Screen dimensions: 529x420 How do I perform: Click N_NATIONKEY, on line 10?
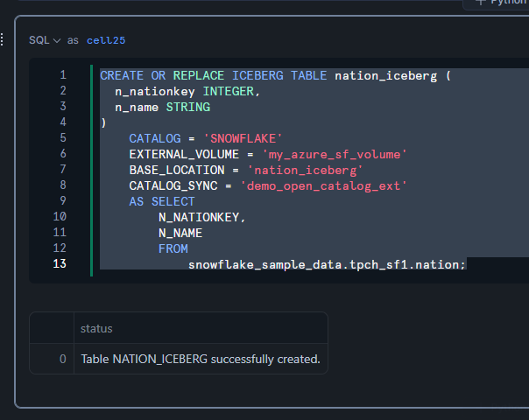point(202,217)
